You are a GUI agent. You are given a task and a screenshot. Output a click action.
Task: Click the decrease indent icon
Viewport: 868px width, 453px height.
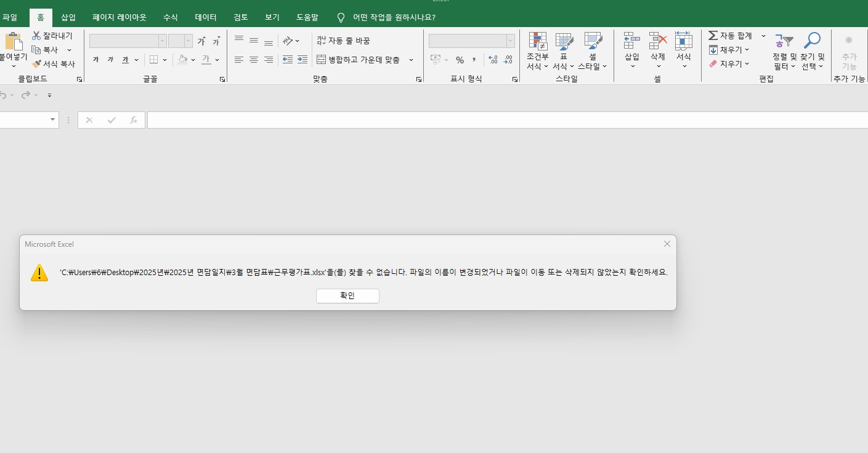click(287, 60)
